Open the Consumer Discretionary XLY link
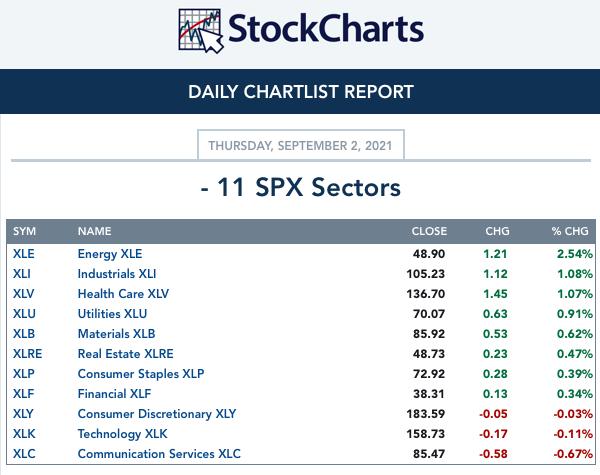The image size is (600, 475). 157,414
